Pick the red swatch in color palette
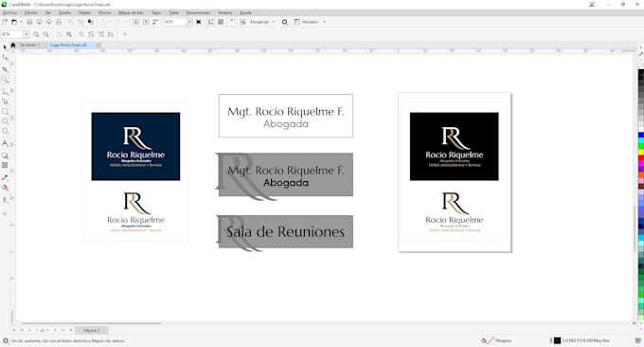This screenshot has width=644, height=347. pos(641,158)
